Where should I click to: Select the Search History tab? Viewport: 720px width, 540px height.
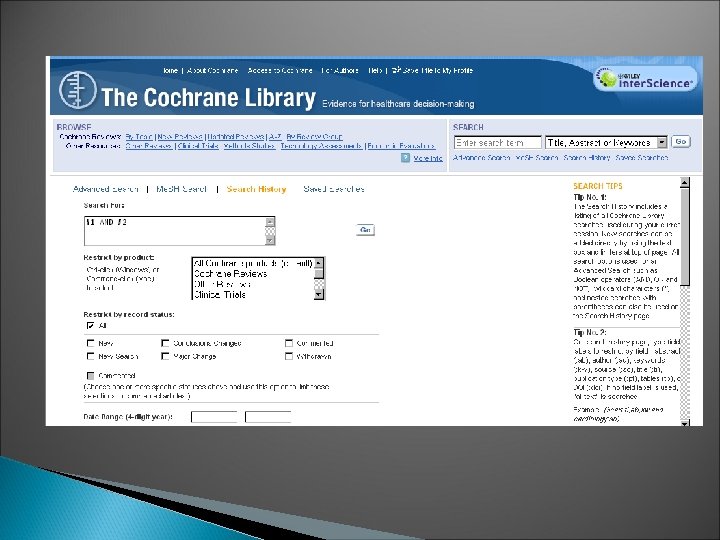click(x=256, y=189)
